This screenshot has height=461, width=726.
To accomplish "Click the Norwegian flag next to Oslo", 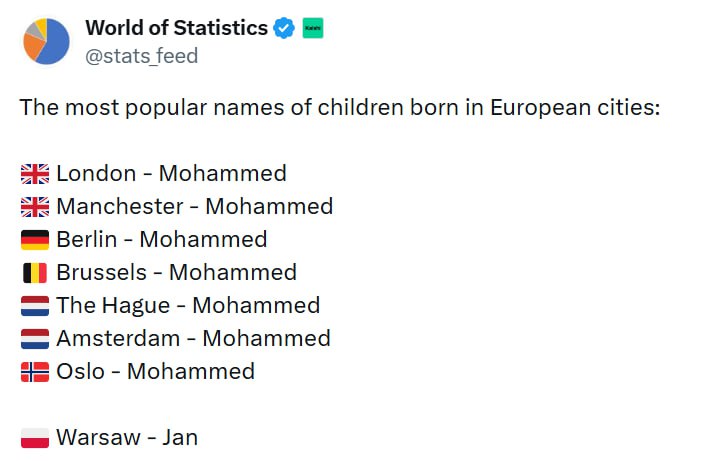I will [34, 372].
